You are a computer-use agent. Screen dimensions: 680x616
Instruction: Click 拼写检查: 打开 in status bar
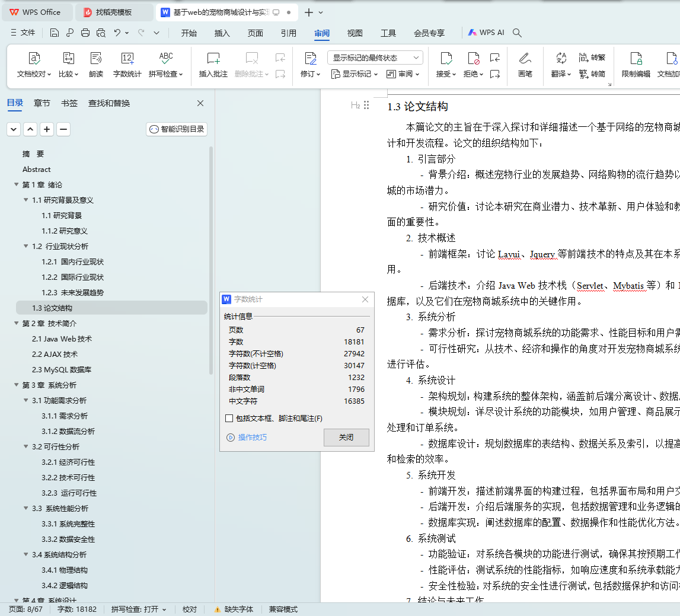pos(138,609)
